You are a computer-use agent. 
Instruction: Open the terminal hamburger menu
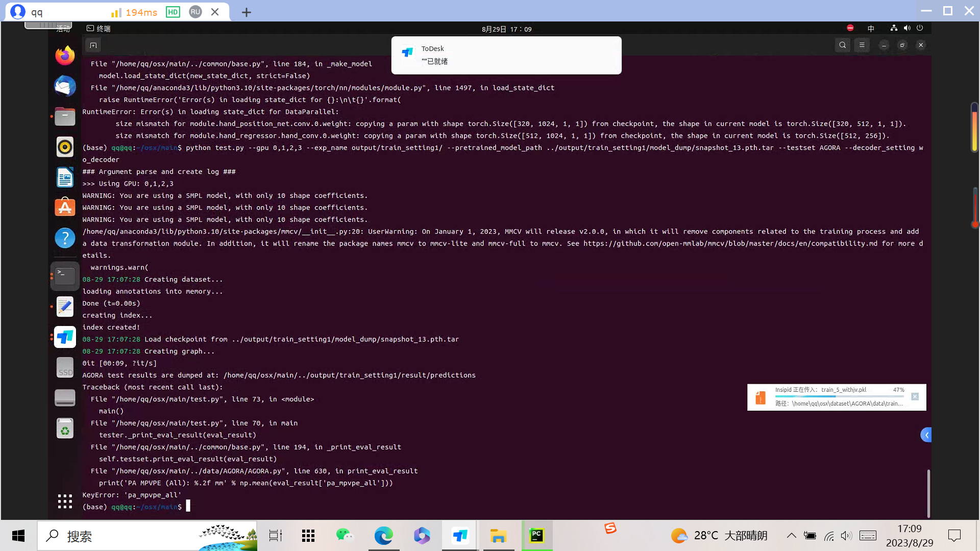pos(862,45)
